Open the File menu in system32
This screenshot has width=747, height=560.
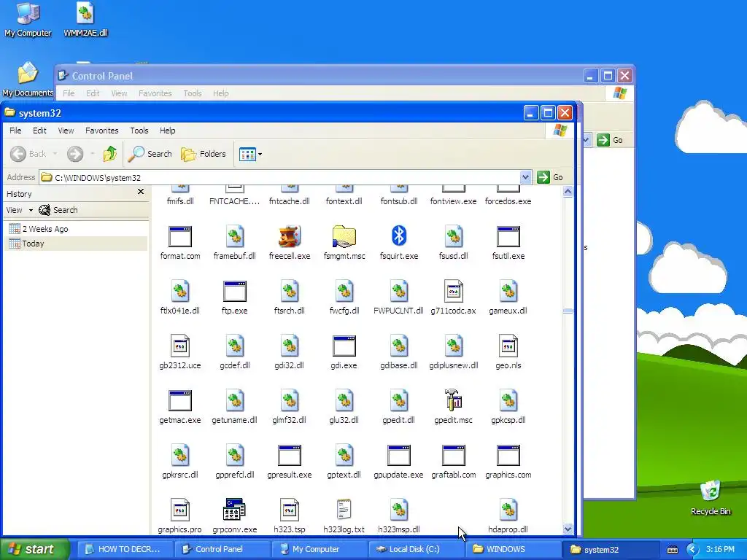point(15,131)
